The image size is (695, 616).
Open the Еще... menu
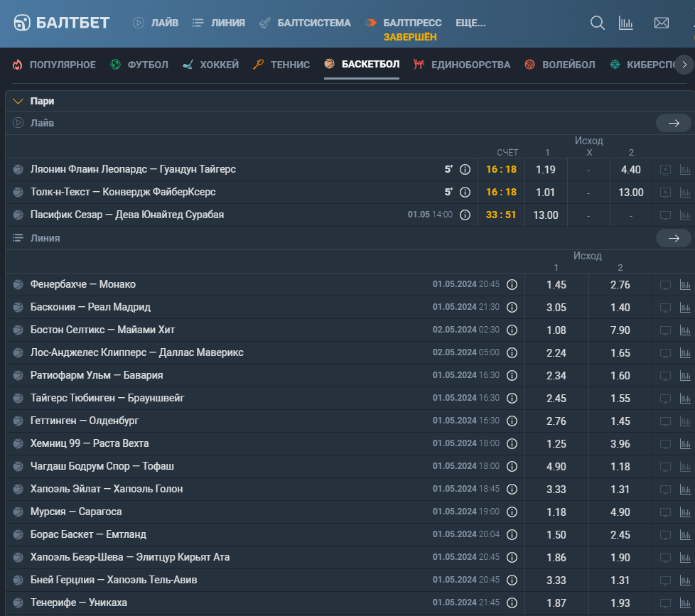click(x=470, y=23)
